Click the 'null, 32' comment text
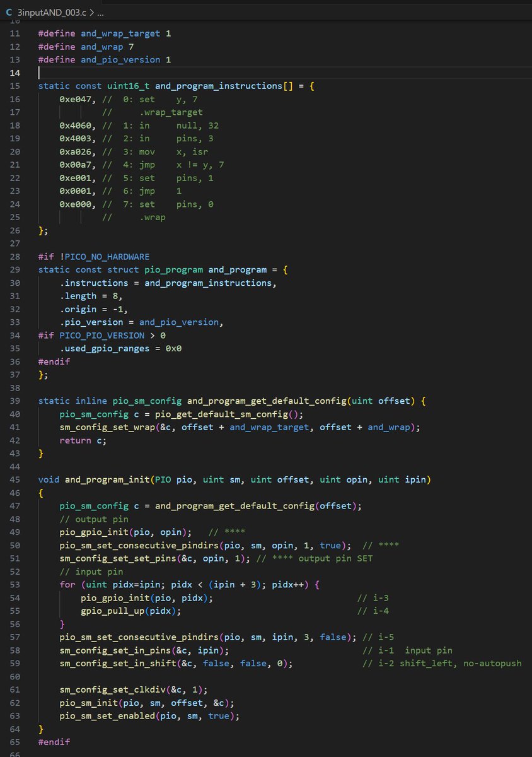 pos(197,126)
